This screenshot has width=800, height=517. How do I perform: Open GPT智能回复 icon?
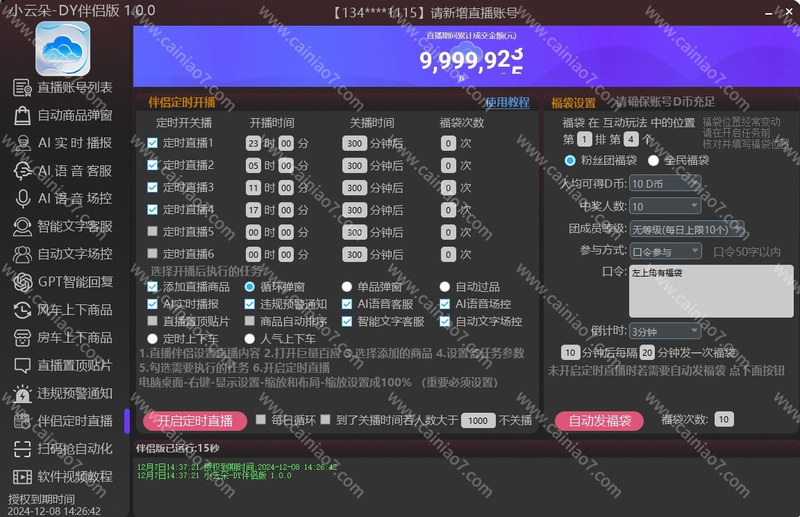click(22, 282)
